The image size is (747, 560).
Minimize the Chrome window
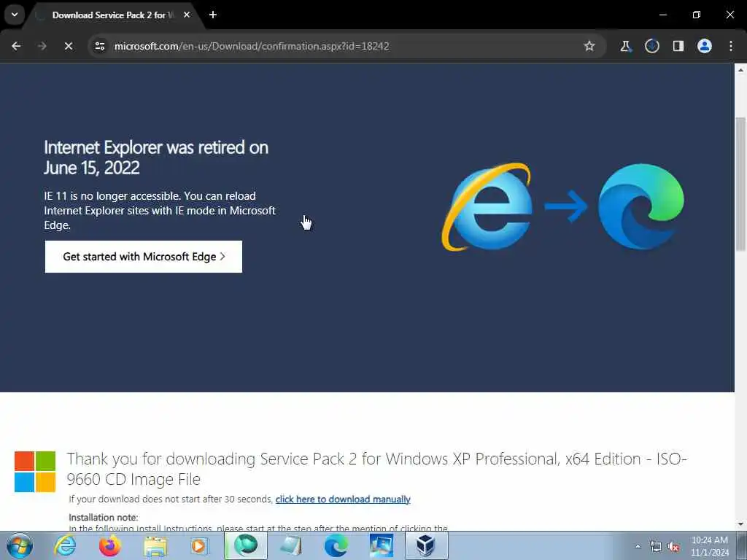click(662, 15)
